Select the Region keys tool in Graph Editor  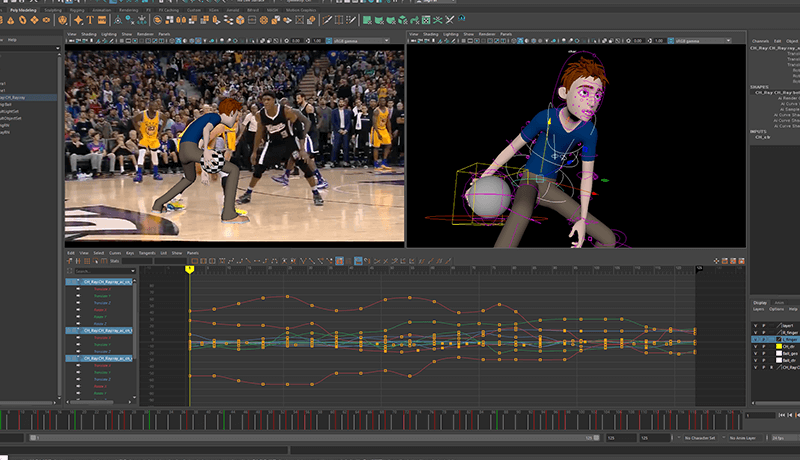[95, 261]
